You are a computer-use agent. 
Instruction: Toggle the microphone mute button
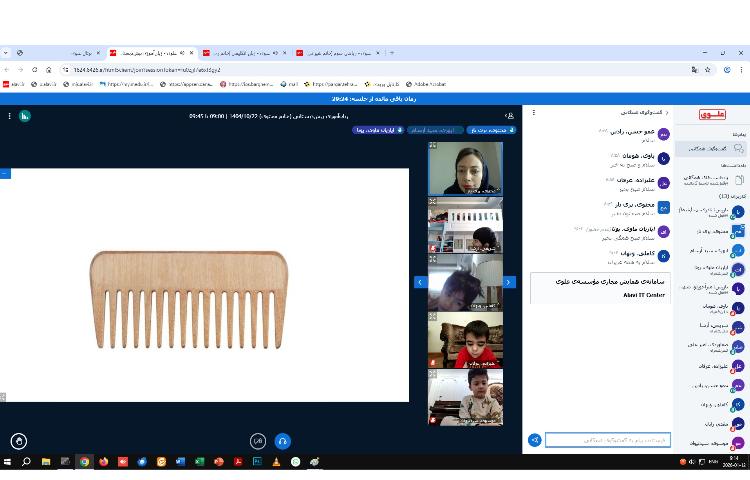point(258,441)
